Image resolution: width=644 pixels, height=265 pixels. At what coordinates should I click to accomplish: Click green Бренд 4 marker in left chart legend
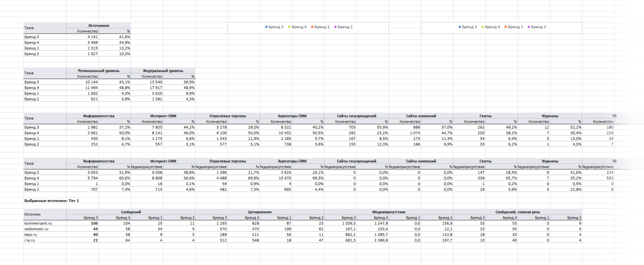[289, 27]
